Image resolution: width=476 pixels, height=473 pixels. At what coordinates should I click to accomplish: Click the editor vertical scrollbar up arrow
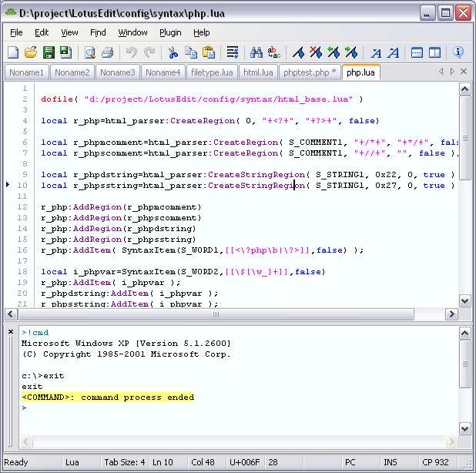pos(464,89)
